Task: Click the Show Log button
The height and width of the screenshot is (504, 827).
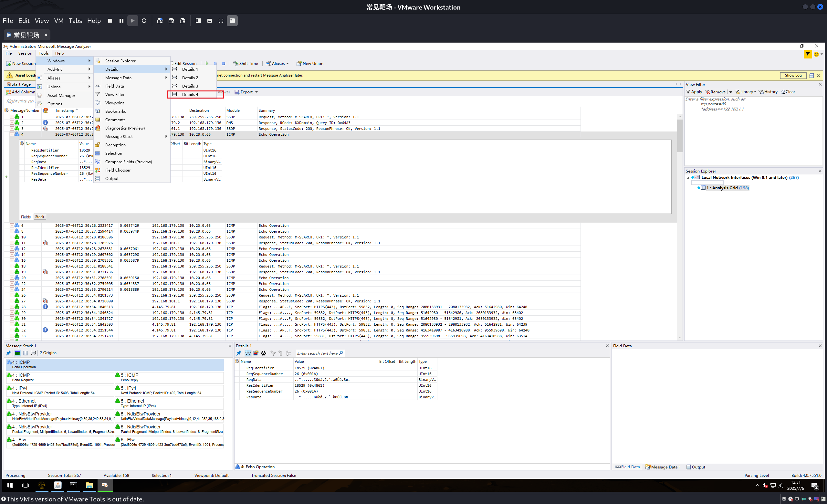Action: (793, 75)
